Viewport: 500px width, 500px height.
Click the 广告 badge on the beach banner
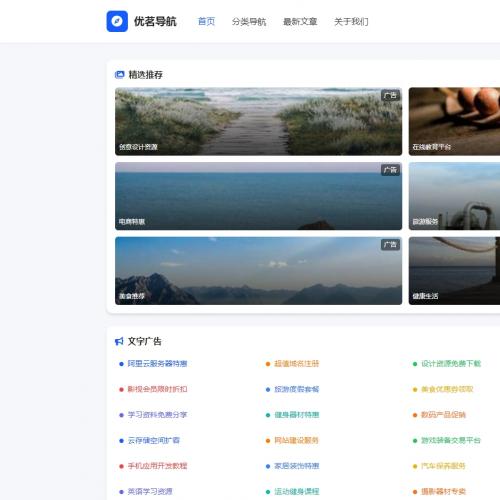(390, 96)
